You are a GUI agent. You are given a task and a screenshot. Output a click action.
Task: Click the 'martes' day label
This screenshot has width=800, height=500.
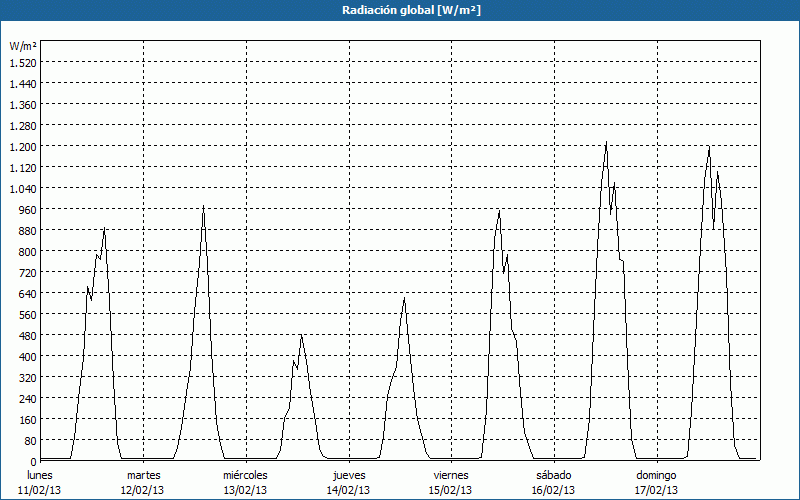(x=143, y=475)
